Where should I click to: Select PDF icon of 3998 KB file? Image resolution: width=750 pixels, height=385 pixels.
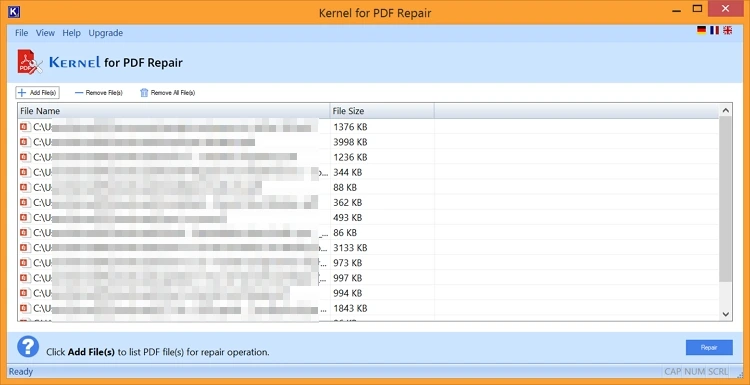tap(25, 142)
